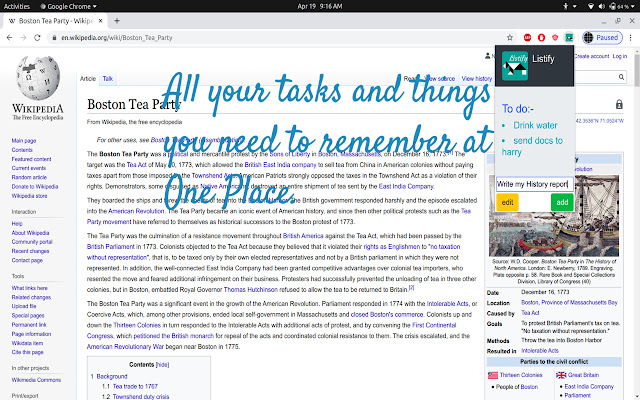Open the Opera-style red O extension icon

pyautogui.click(x=541, y=38)
